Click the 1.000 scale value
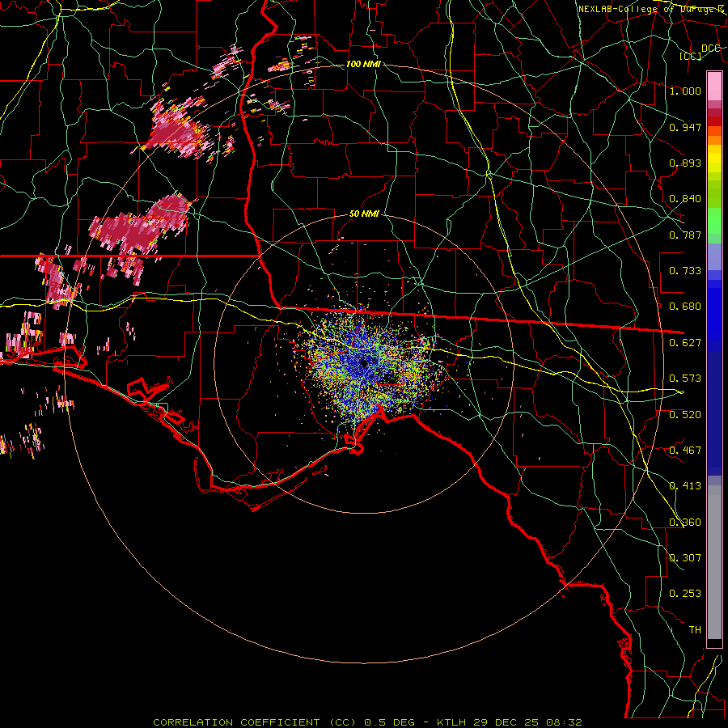 (685, 91)
